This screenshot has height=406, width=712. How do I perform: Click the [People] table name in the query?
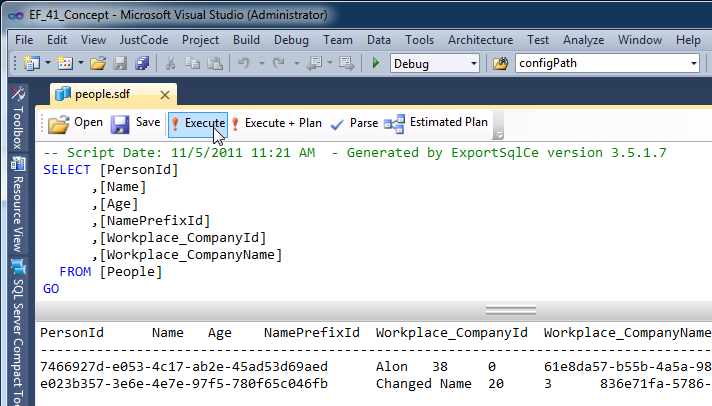131,272
